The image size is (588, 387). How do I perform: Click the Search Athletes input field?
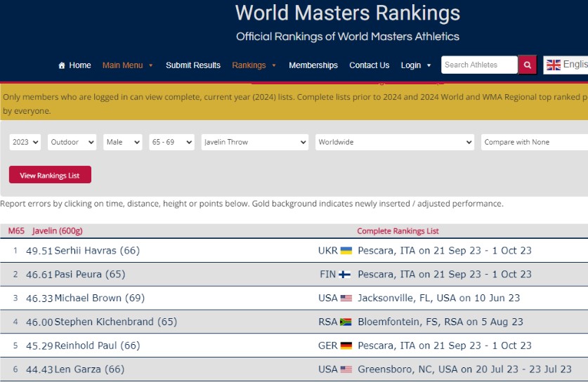pyautogui.click(x=479, y=65)
